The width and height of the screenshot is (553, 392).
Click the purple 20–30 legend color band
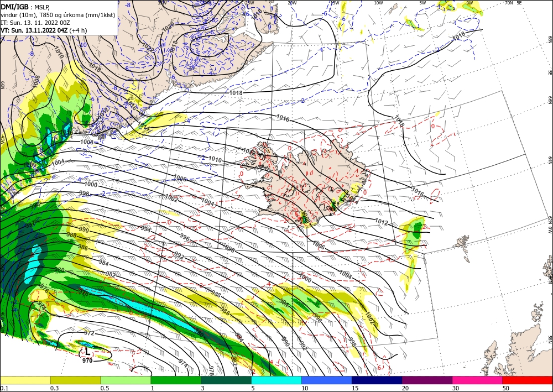(427, 380)
